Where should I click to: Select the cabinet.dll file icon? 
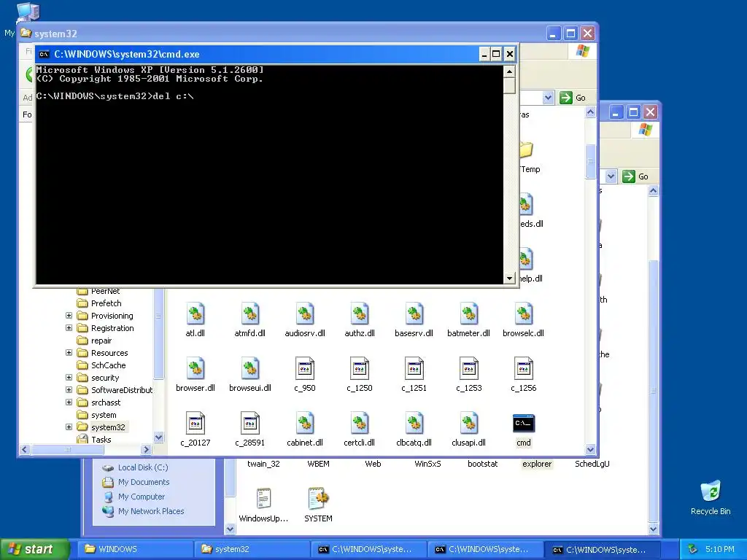click(x=305, y=424)
